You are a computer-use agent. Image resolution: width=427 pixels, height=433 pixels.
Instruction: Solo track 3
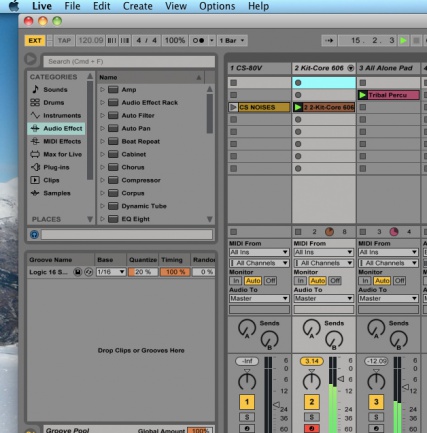click(x=376, y=417)
